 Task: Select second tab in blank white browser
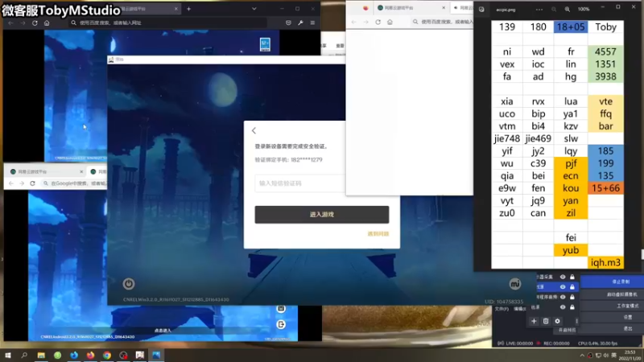coord(462,8)
